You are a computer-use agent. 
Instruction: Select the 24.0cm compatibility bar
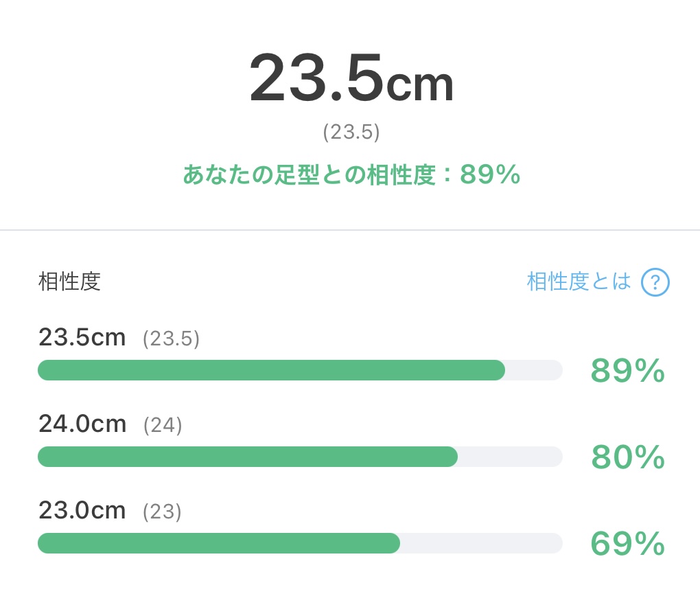pos(300,457)
